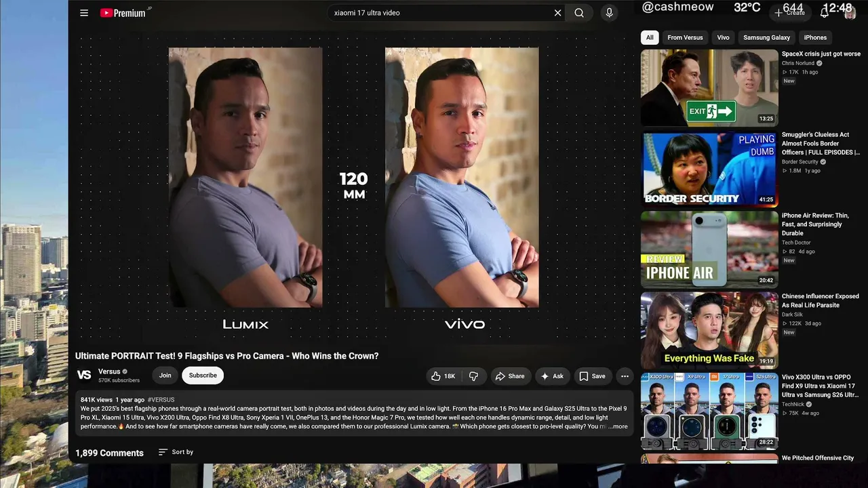Open the Create menu

click(x=790, y=12)
